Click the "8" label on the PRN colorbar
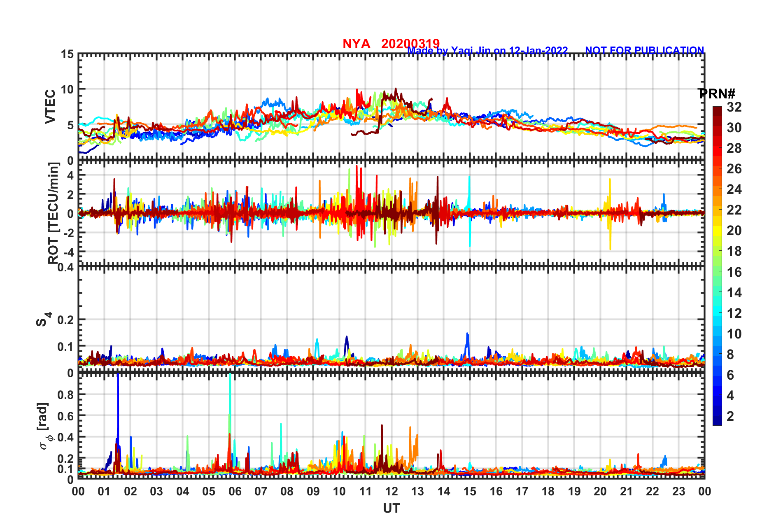 tap(730, 355)
